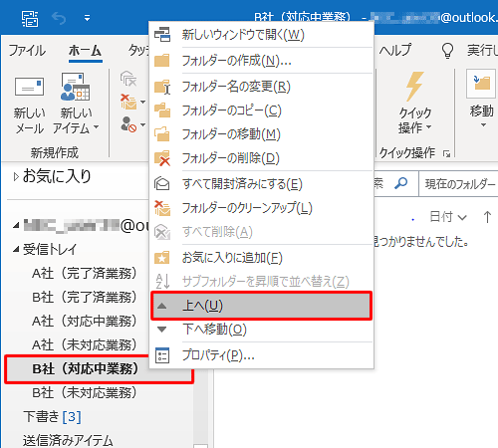Open the 移動 dropdown arrow
The width and height of the screenshot is (498, 448).
point(483,125)
